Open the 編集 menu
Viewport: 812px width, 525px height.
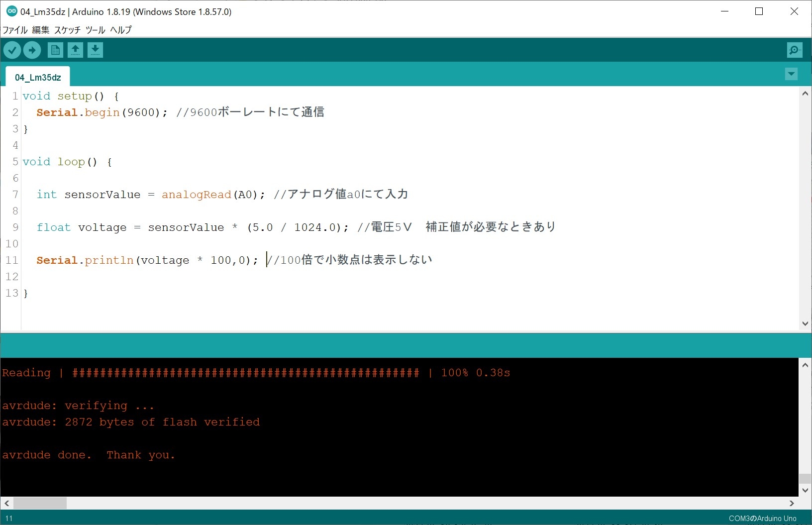41,30
